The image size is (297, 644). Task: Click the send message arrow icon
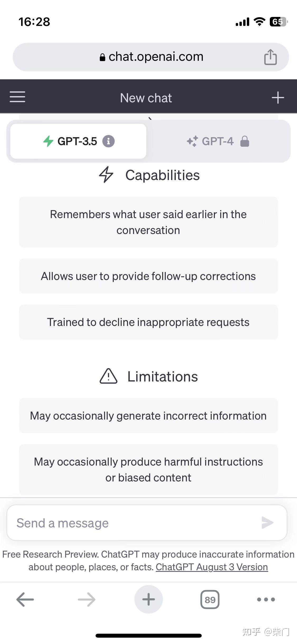click(267, 522)
